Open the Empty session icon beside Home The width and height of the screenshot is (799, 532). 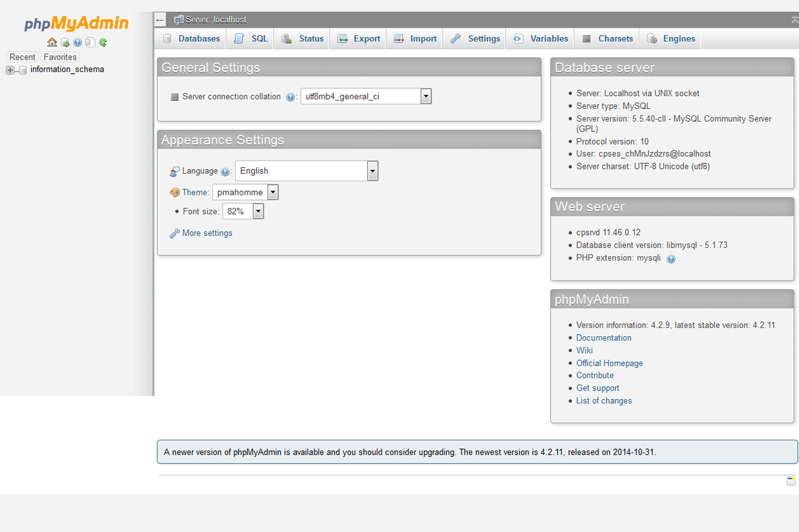tap(65, 42)
